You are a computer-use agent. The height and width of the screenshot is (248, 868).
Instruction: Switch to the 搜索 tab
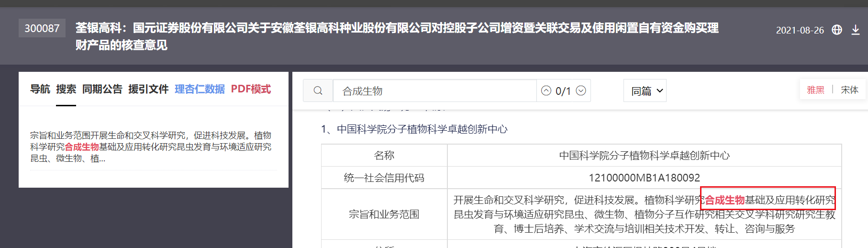pyautogui.click(x=66, y=89)
